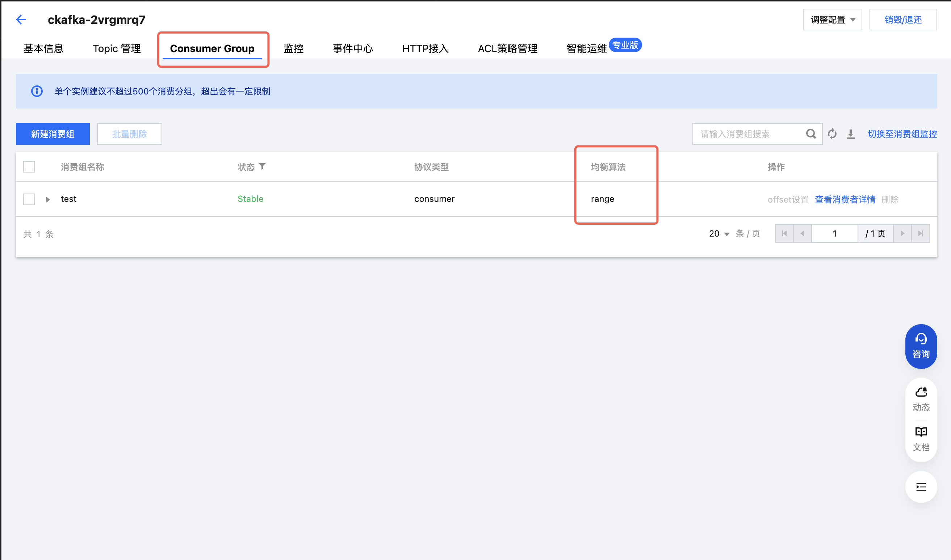Image resolution: width=951 pixels, height=560 pixels.
Task: Click the back arrow icon
Action: point(21,20)
